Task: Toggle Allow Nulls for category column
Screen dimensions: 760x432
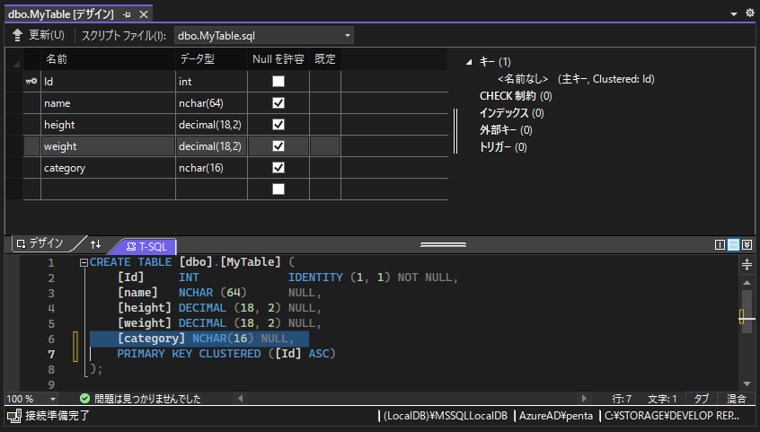Action: tap(278, 168)
